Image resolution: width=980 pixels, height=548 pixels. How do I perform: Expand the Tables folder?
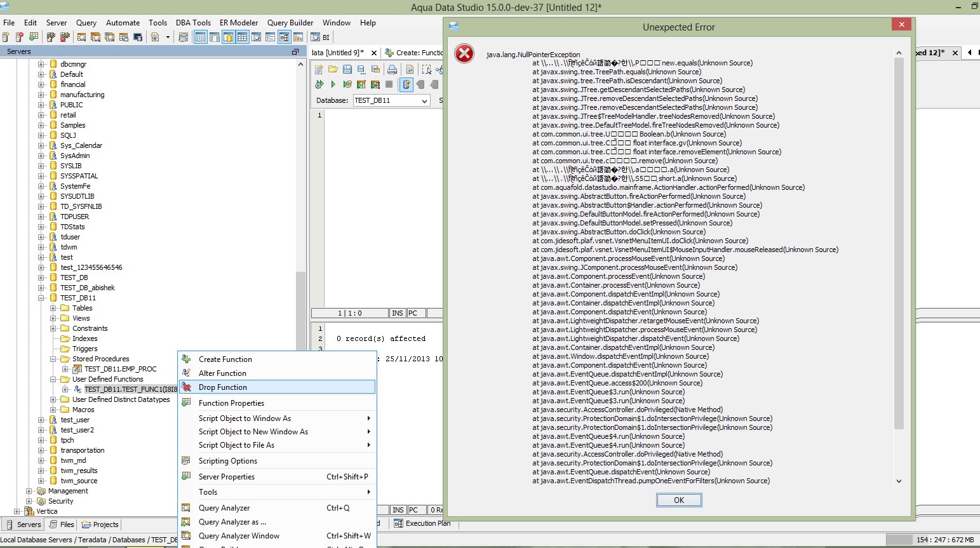(53, 308)
